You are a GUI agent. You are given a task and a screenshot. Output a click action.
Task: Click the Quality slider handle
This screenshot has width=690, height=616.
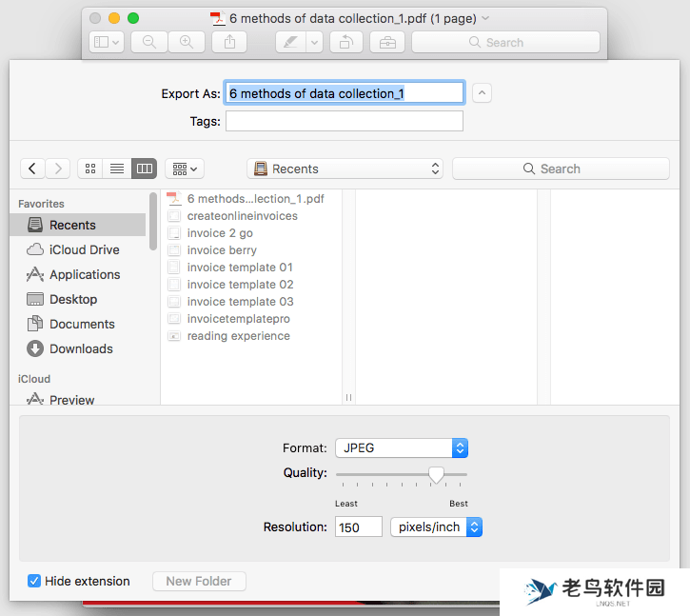tap(436, 473)
